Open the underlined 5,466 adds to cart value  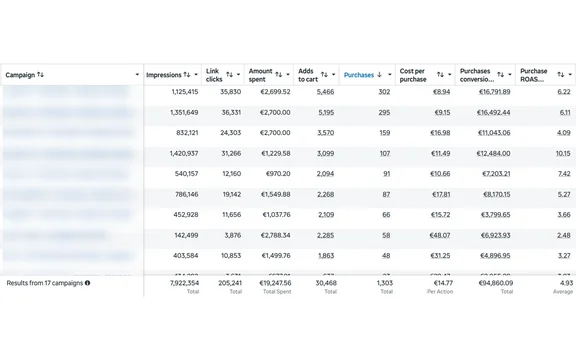325,92
